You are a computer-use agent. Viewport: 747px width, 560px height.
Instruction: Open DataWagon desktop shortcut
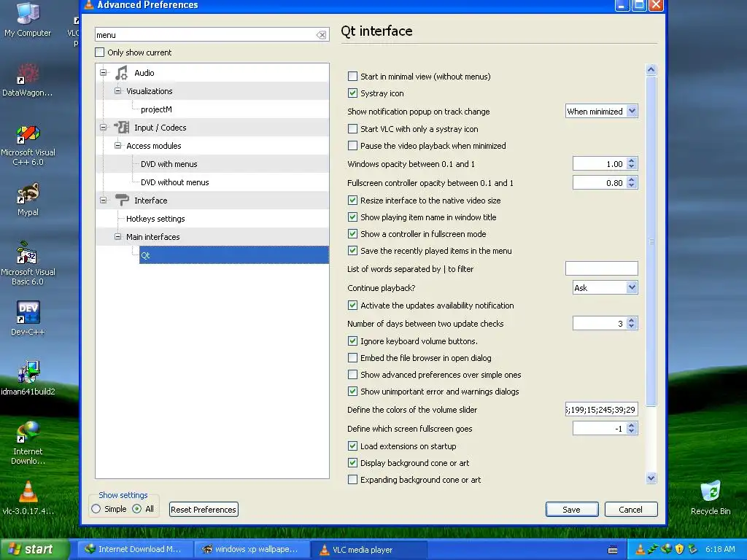[x=28, y=79]
